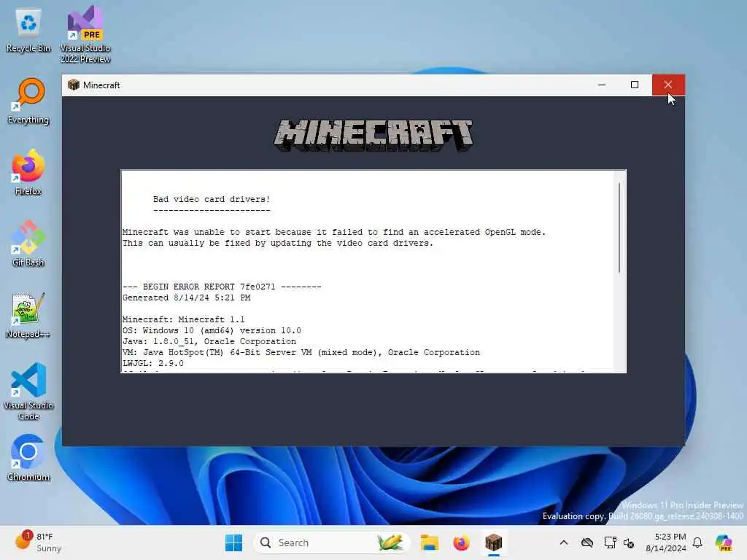Click the cloud sync tray icon
This screenshot has height=560, width=747.
[587, 542]
